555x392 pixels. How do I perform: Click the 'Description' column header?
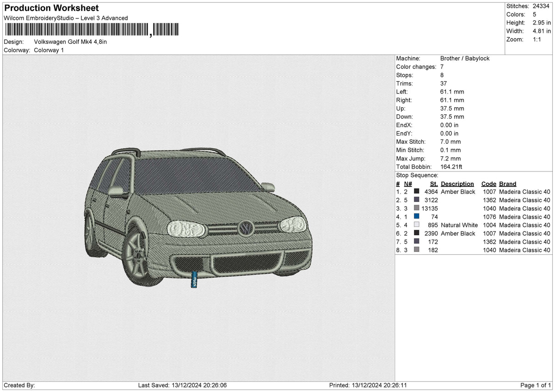pyautogui.click(x=457, y=184)
